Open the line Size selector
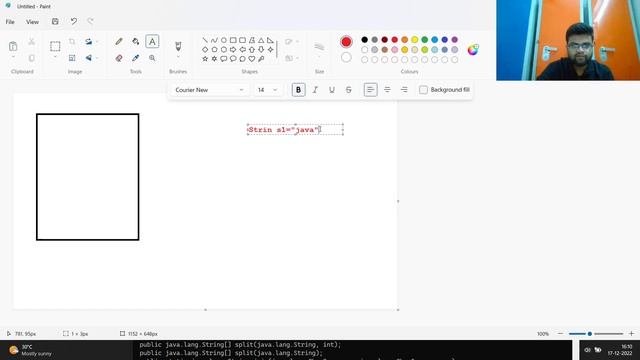The width and height of the screenshot is (640, 360). 320,48
